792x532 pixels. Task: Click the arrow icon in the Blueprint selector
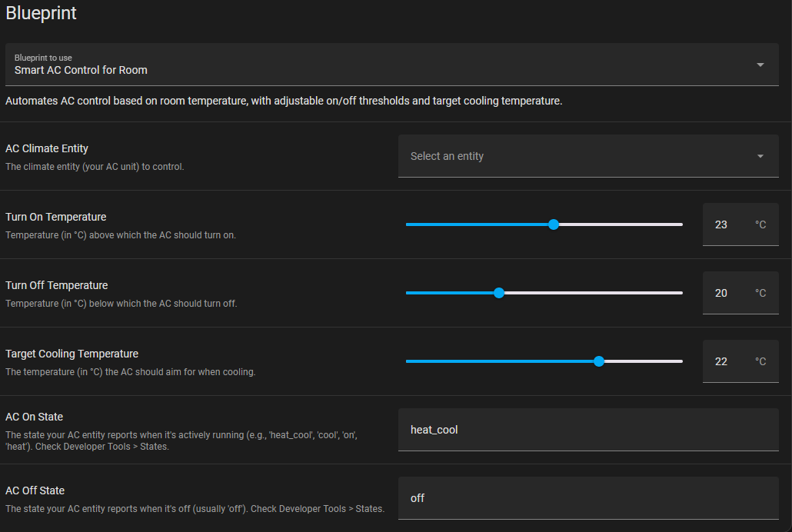click(x=760, y=65)
